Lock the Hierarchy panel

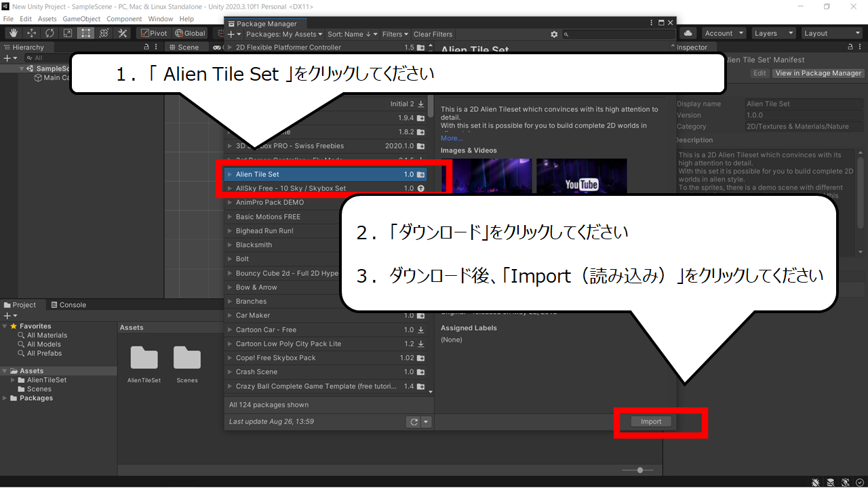pos(146,47)
